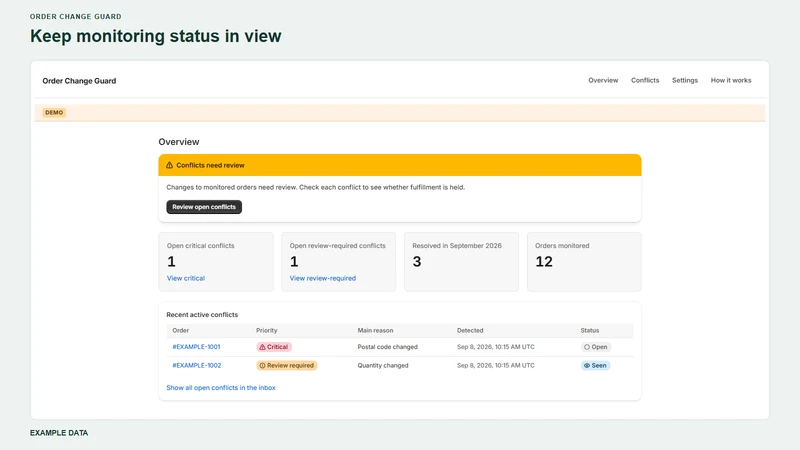Click the Conflicts need review banner title

pos(210,165)
